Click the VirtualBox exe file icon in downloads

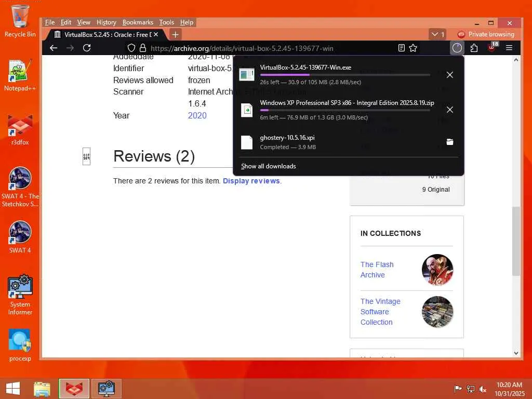[x=247, y=74]
